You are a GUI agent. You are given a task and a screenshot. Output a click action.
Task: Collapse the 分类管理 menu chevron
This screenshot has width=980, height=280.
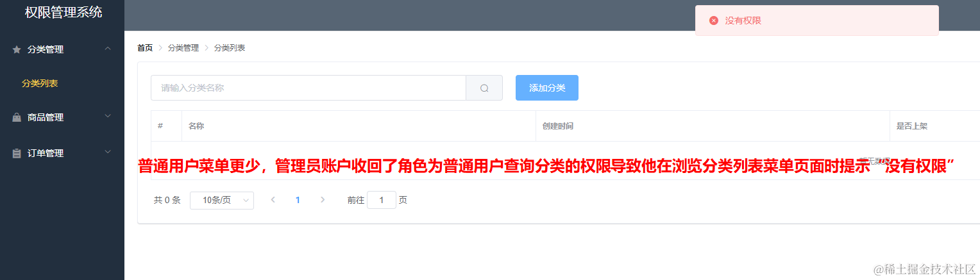click(108, 49)
